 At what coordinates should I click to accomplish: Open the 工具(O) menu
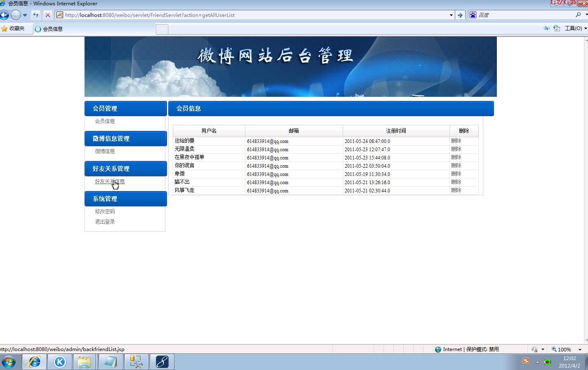coord(576,28)
